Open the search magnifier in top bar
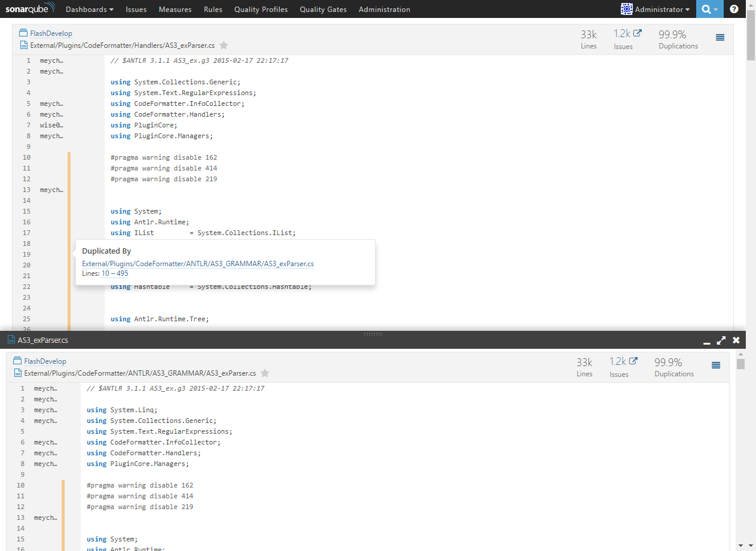 706,9
